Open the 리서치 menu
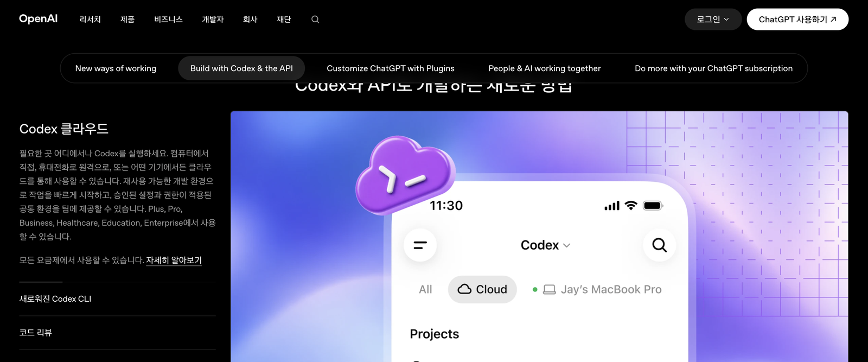This screenshot has height=362, width=868. tap(90, 20)
